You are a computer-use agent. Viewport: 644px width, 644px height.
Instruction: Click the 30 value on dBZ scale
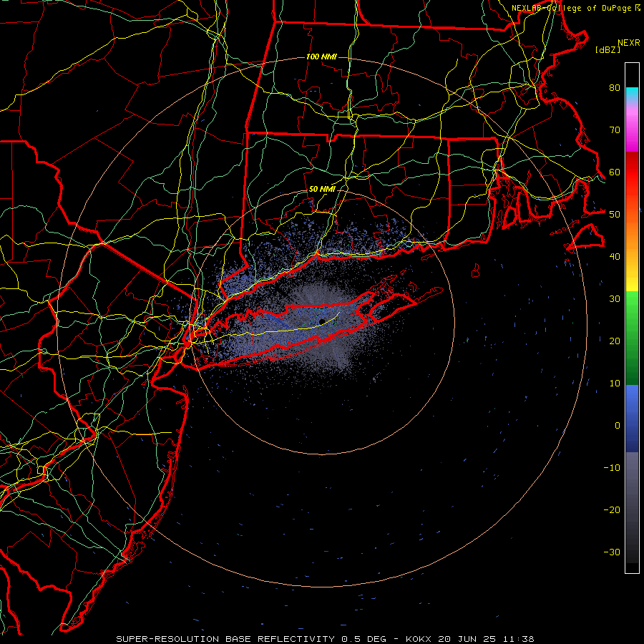click(x=615, y=299)
